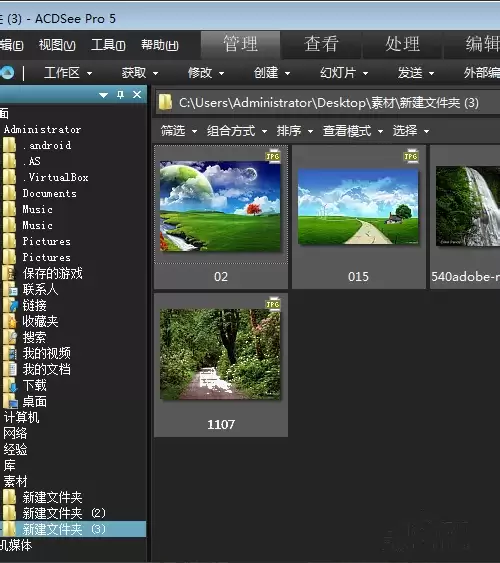The image size is (500, 563).
Task: Click the .android folder icon
Action: coord(10,145)
